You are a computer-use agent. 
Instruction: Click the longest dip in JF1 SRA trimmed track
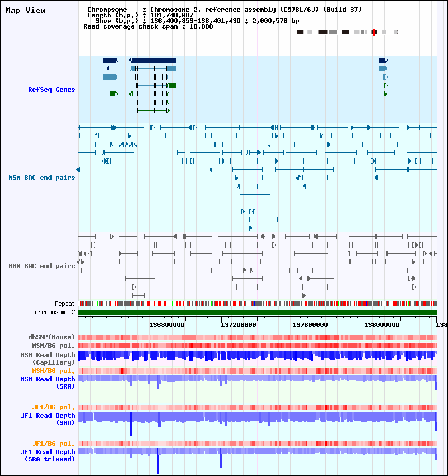(158, 461)
